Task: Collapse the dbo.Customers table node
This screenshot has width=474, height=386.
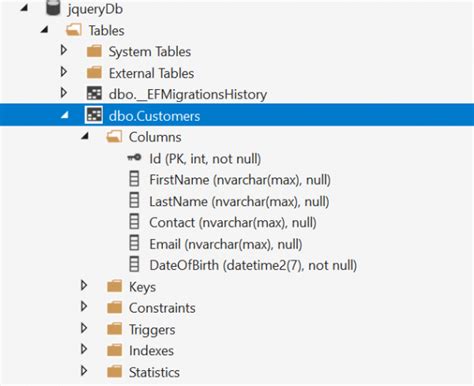Action: (x=65, y=115)
